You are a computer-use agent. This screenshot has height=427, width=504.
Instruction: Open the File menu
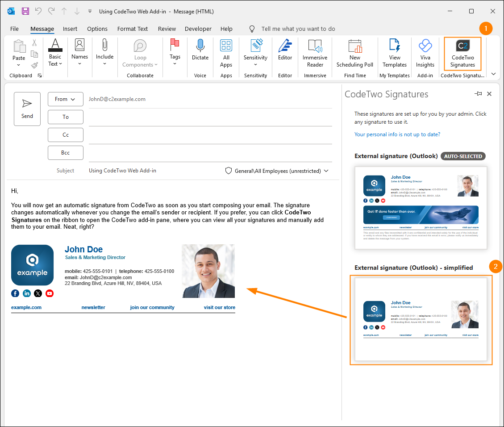(x=14, y=29)
